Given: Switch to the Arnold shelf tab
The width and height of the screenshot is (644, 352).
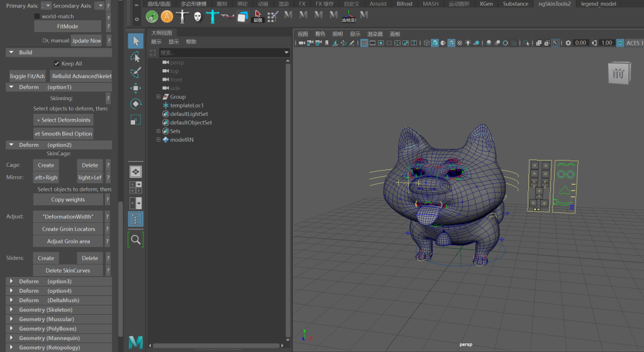Looking at the screenshot, I should (x=378, y=4).
